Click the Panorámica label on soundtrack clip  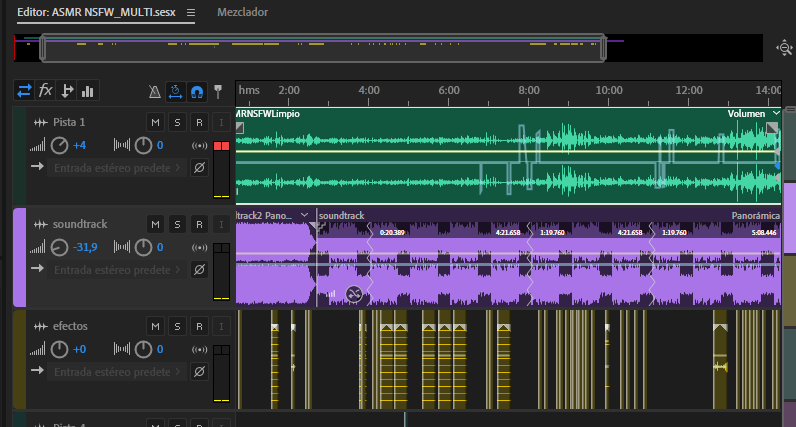755,216
